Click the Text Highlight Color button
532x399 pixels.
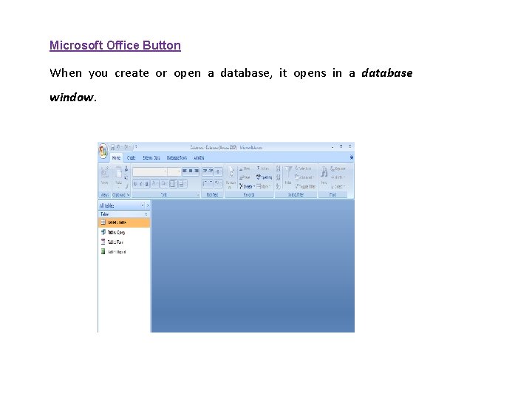(218, 183)
